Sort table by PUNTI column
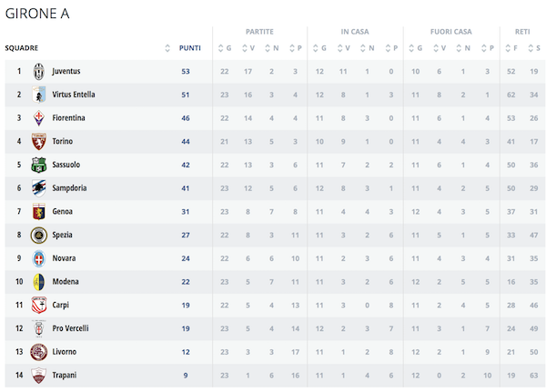Image resolution: width=546 pixels, height=392 pixels. pos(190,48)
